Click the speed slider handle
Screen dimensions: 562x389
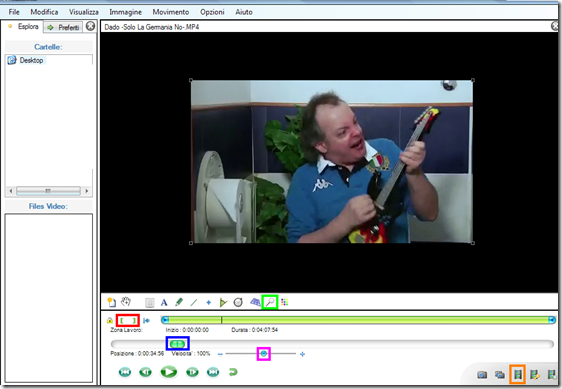pyautogui.click(x=264, y=354)
